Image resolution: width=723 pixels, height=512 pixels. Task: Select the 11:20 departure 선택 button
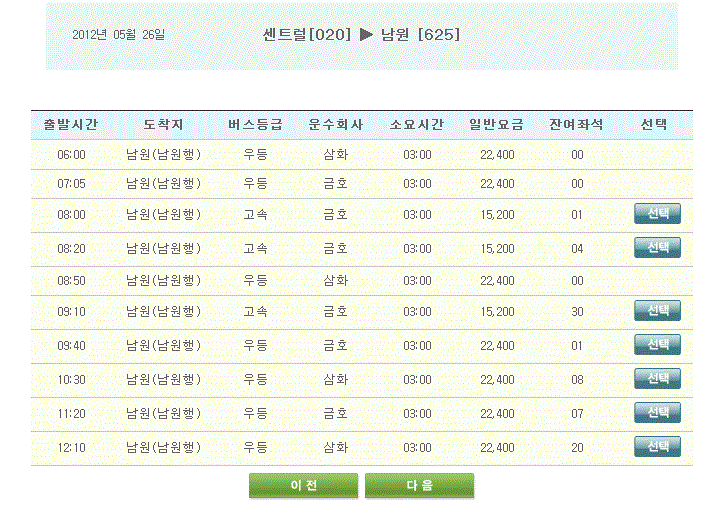657,412
